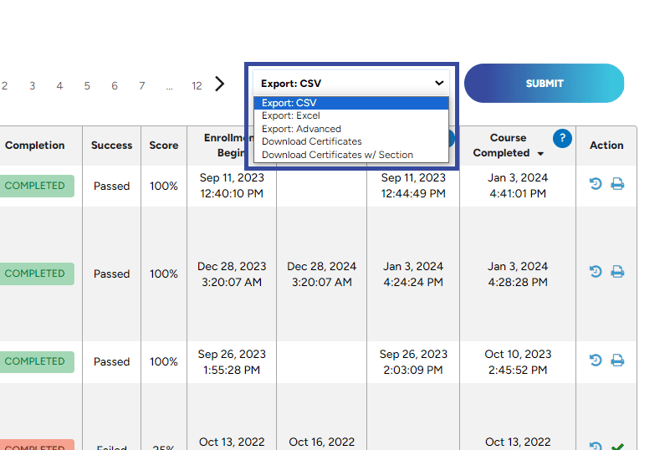Click print icon for Sep 11 2023 enrollment row
This screenshot has width=670, height=450.
pyautogui.click(x=617, y=185)
